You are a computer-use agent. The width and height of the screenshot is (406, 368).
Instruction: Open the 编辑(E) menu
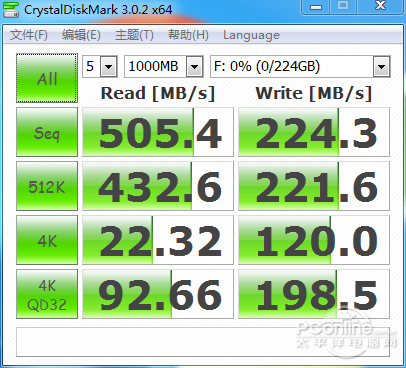click(x=81, y=35)
